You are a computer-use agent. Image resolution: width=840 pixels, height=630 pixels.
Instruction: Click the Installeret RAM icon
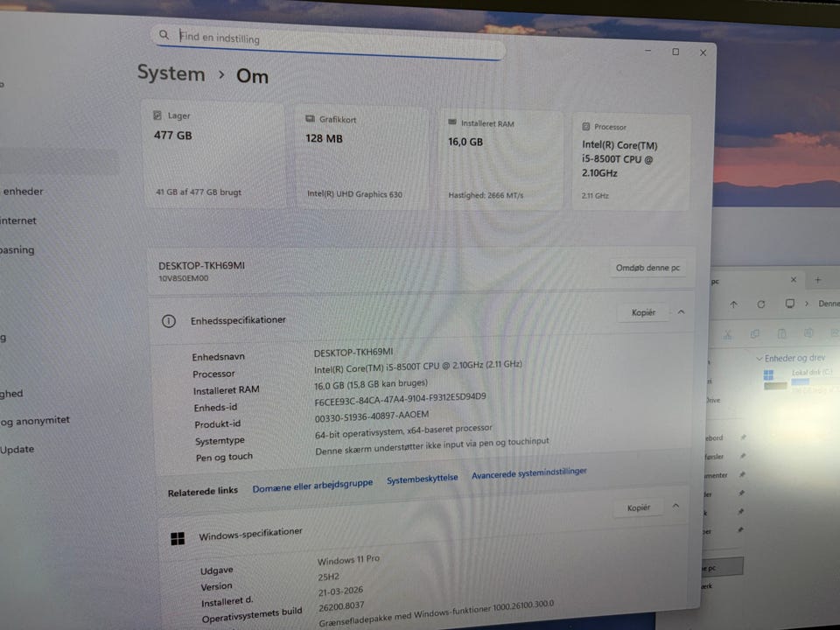point(452,122)
